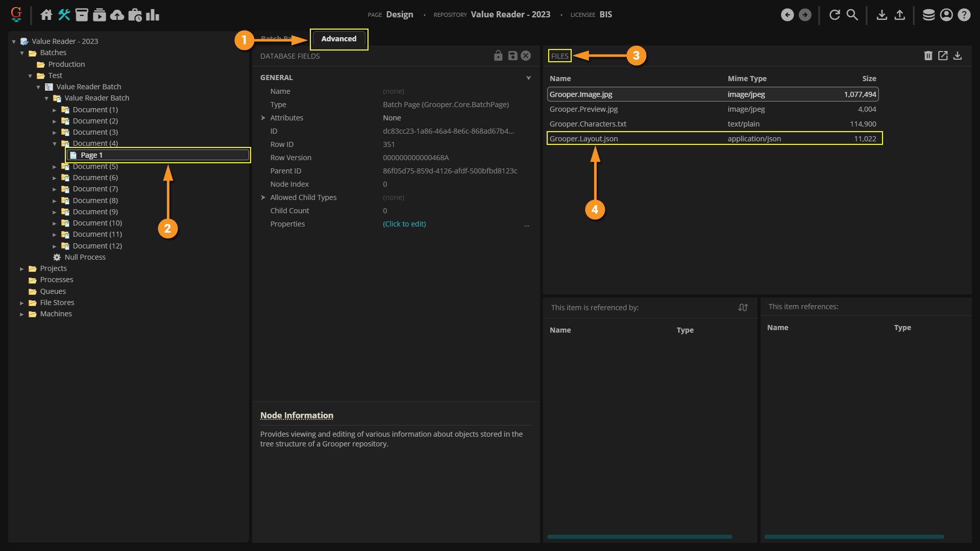Click the refresh icon in top bar
Screen dimensions: 980x551
tap(835, 15)
